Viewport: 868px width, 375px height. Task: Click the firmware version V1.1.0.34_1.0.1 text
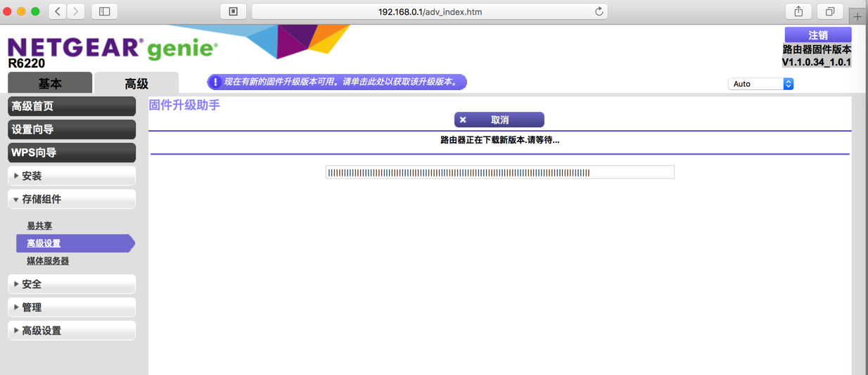tap(817, 62)
